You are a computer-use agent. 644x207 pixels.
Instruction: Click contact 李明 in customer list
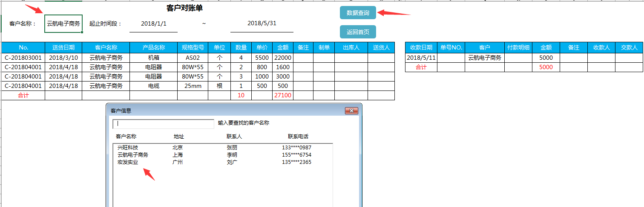click(232, 155)
